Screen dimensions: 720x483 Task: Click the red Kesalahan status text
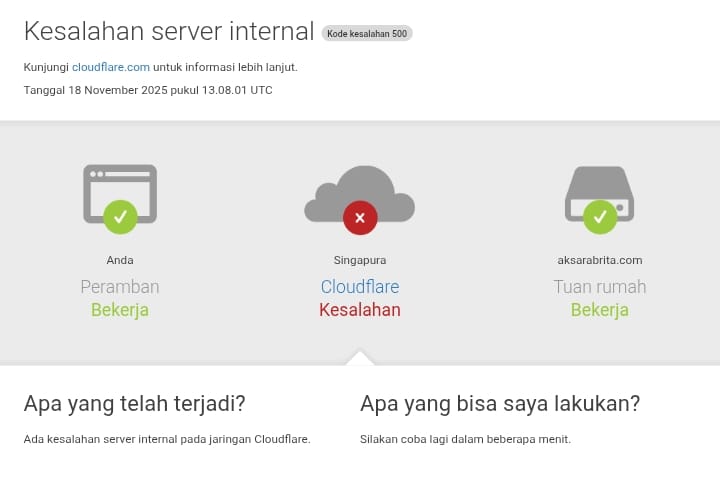tap(360, 310)
